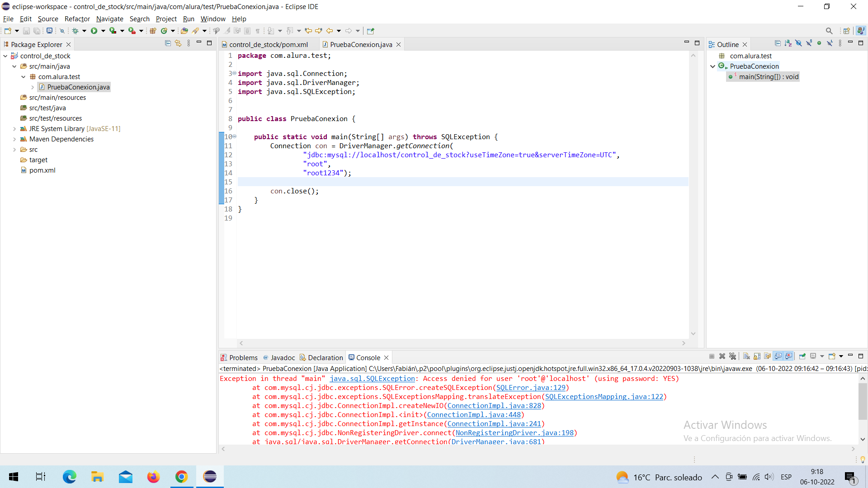Toggle Hide Non-Public Members in Outline
The width and height of the screenshot is (868, 488).
[819, 43]
